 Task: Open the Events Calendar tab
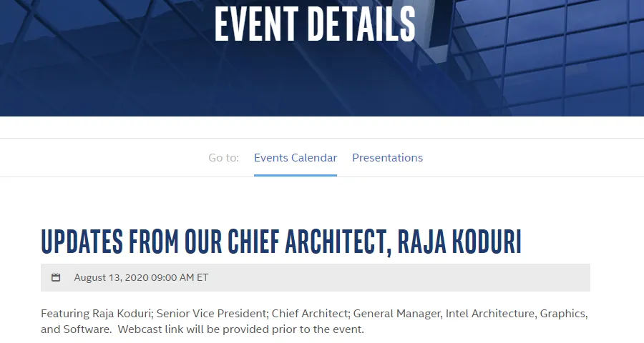(296, 157)
